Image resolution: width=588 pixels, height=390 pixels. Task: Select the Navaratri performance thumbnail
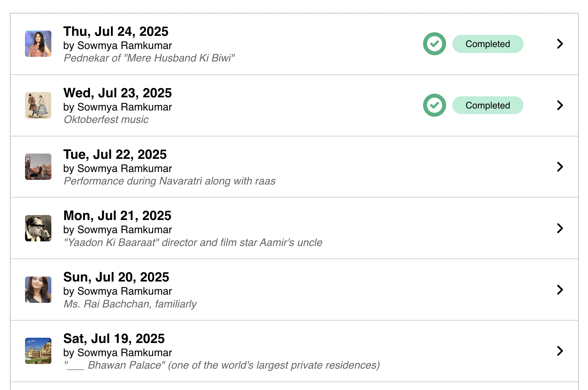coord(38,167)
